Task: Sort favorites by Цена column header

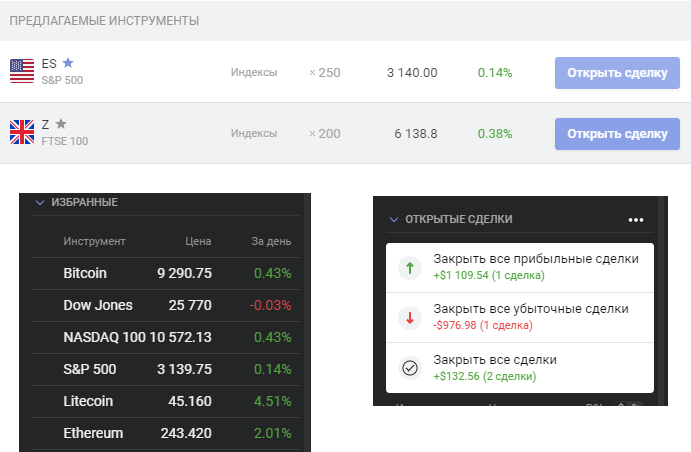Action: pyautogui.click(x=198, y=241)
